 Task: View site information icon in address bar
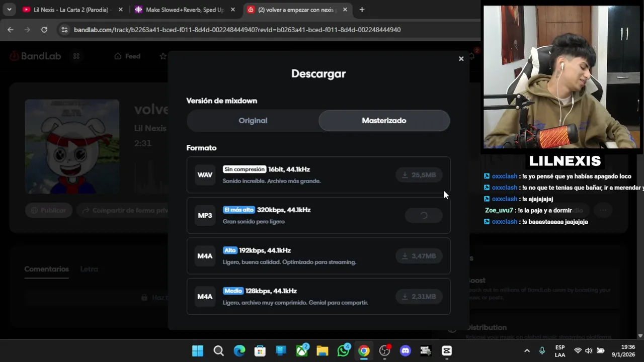click(64, 30)
